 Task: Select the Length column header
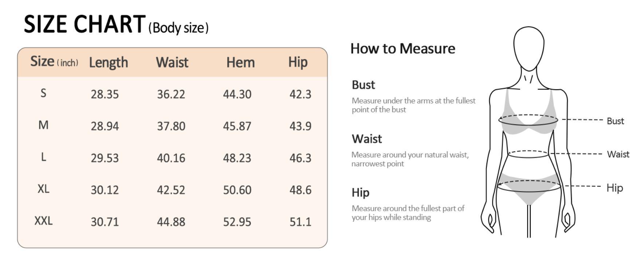[109, 62]
